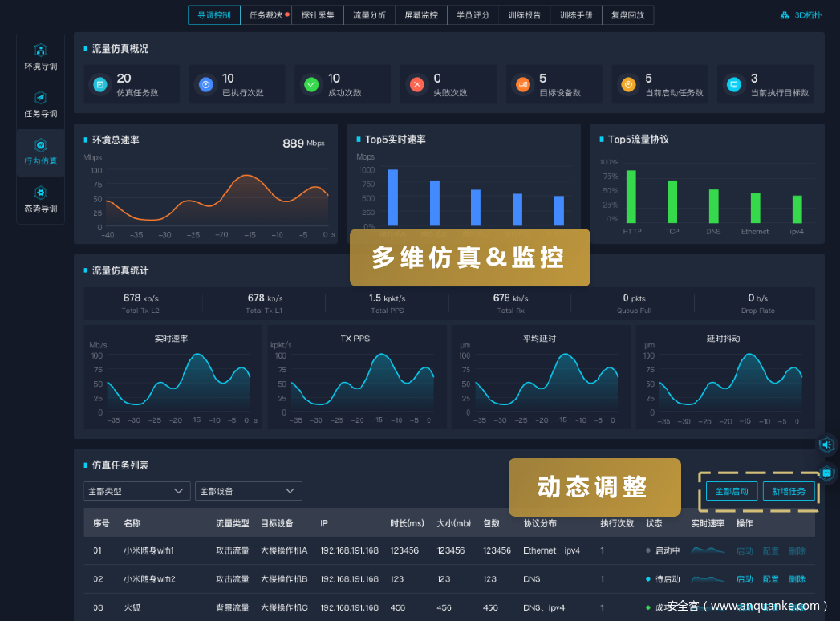Click the speaker announcement icon on right edge
The height and width of the screenshot is (621, 840).
827,444
